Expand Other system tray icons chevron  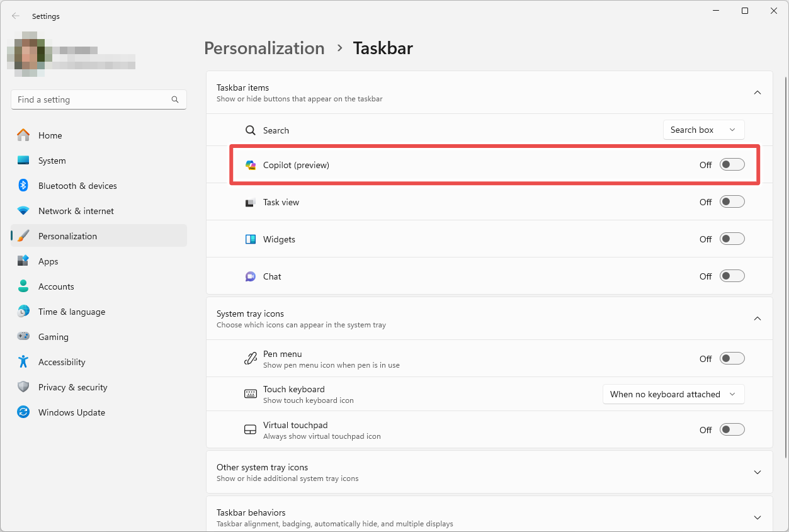758,472
